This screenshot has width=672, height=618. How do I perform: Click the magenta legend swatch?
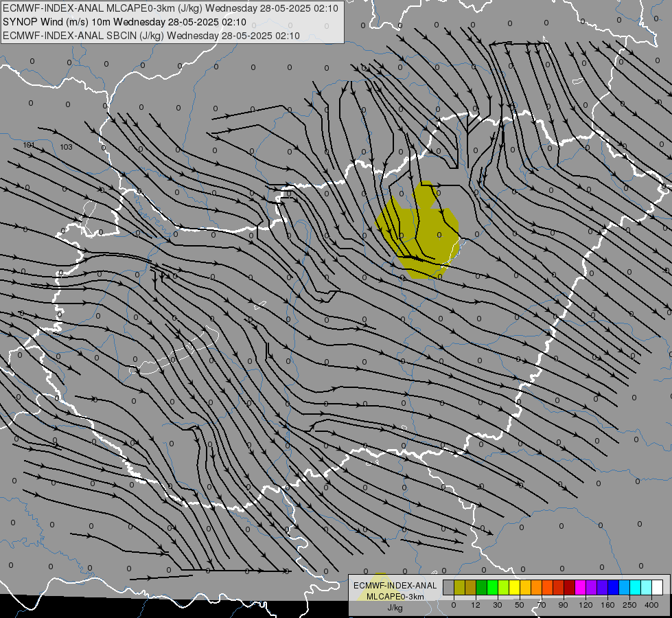point(581,587)
